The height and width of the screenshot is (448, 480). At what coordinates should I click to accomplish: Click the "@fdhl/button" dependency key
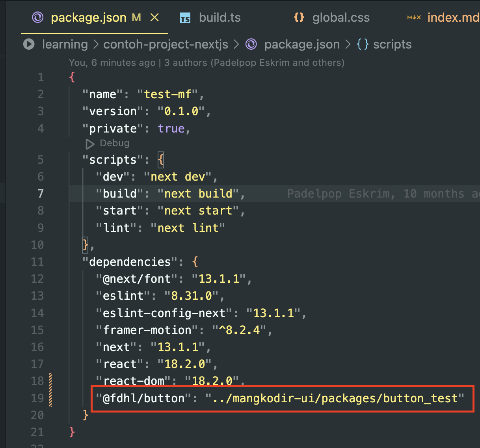143,398
